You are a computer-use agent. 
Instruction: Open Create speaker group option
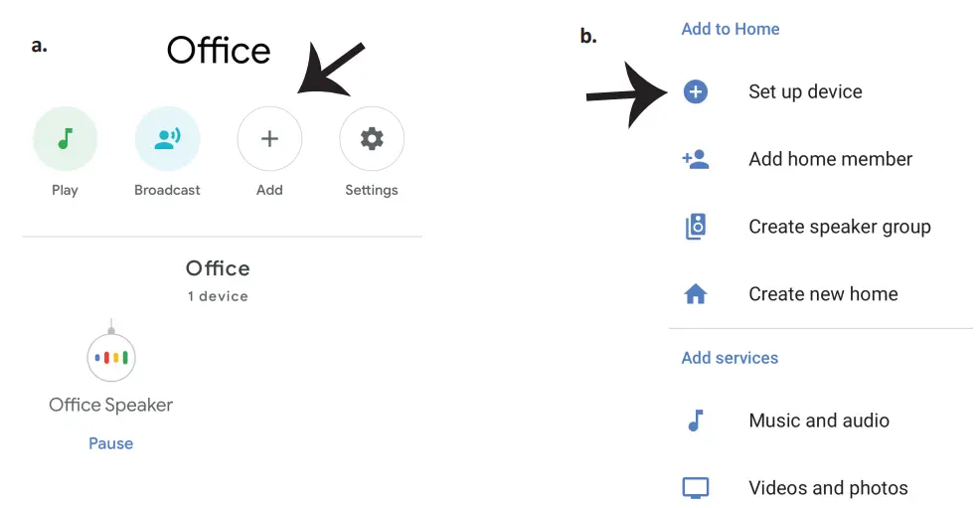839,227
